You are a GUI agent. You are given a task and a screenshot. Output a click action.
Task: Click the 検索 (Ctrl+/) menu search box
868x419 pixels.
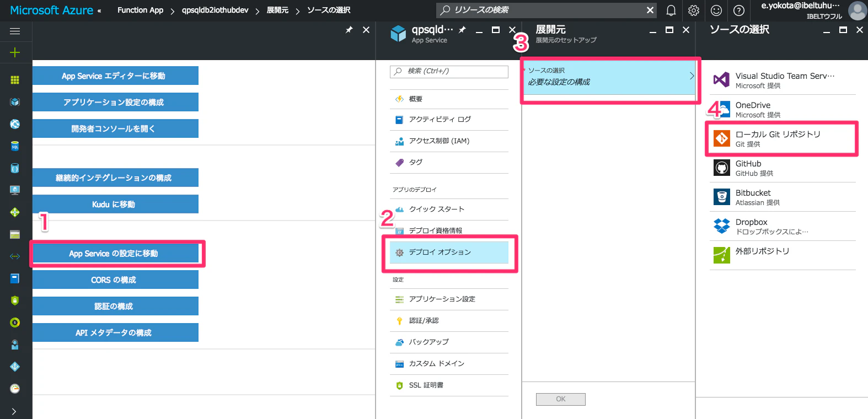[449, 72]
